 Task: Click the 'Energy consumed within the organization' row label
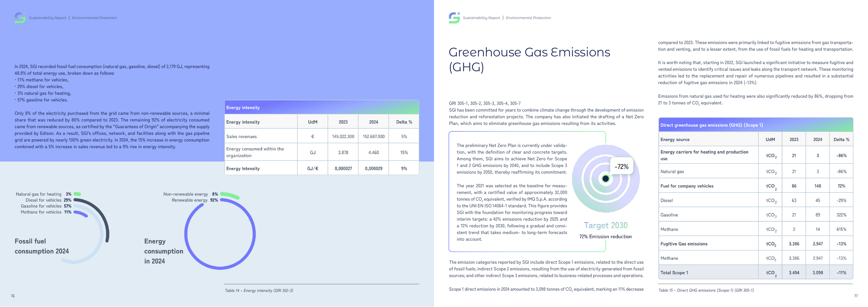tap(255, 152)
